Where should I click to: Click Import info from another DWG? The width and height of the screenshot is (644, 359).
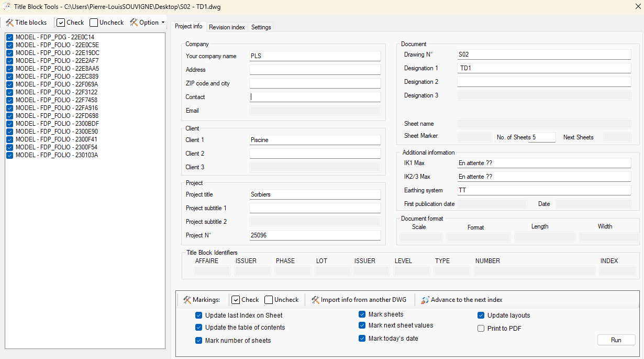(359, 300)
